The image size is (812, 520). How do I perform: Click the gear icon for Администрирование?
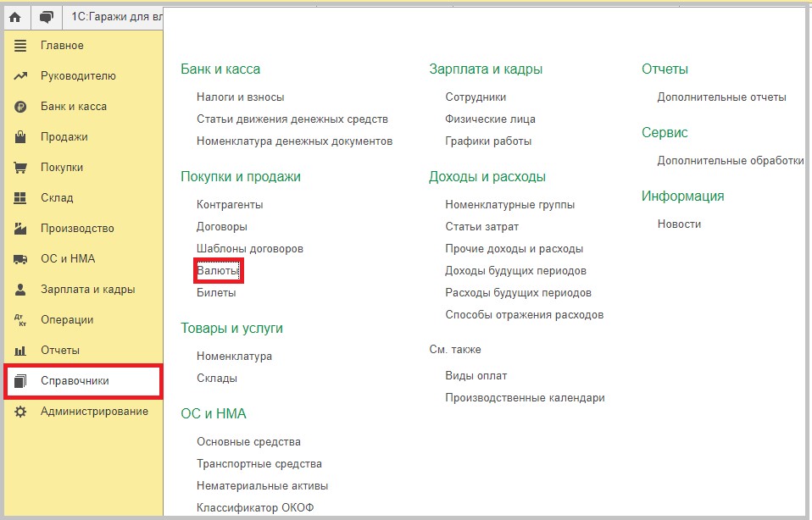20,412
